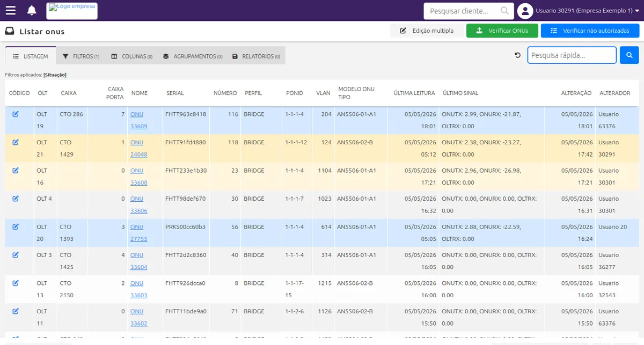Screen dimensions: 644x345
Task: Open the Agrupamentos tab
Action: (193, 56)
